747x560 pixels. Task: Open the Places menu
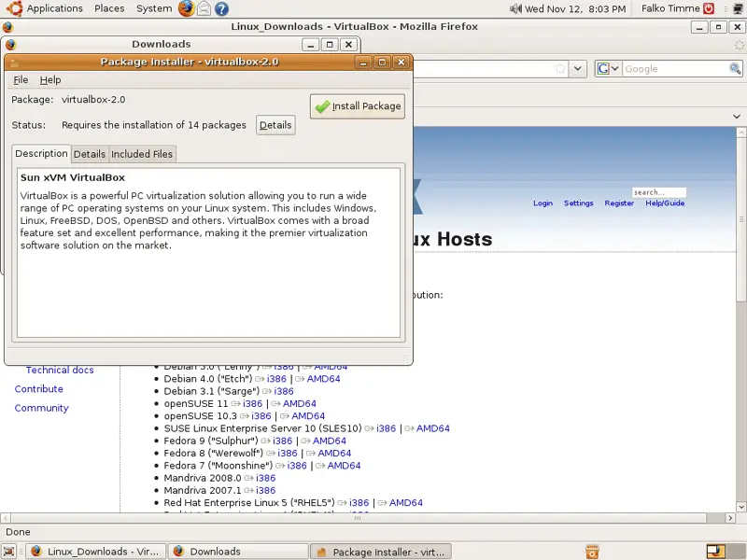pyautogui.click(x=109, y=8)
